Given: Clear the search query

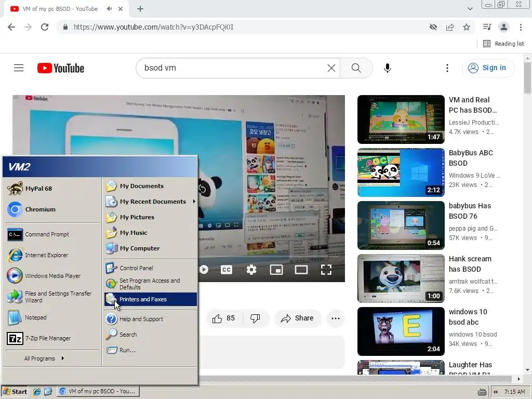Looking at the screenshot, I should click(331, 68).
